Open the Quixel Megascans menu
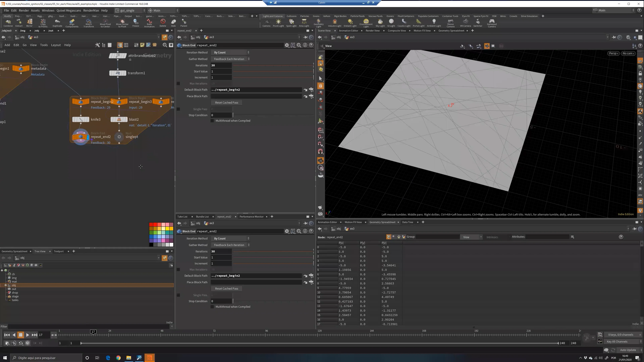This screenshot has height=362, width=644. tap(69, 10)
